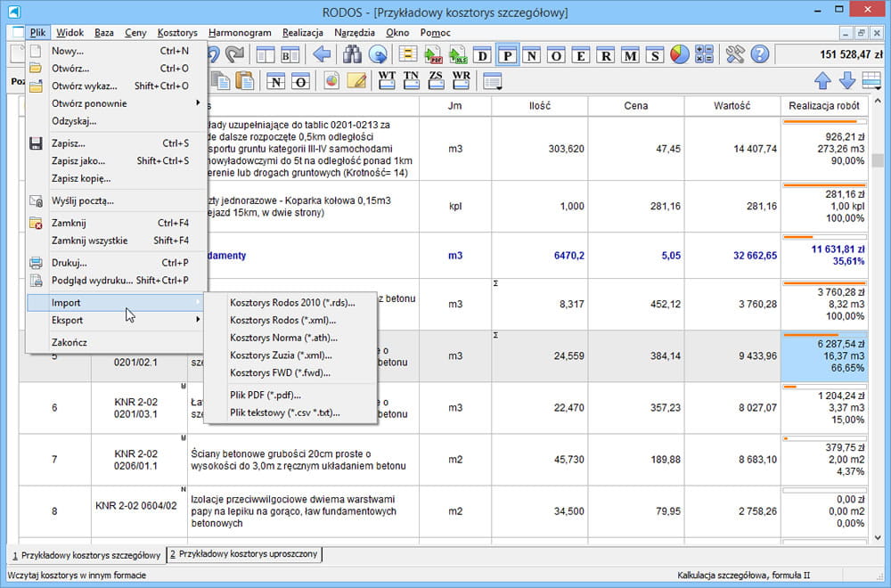Toggle the WT button in the second toolbar
This screenshot has height=588, width=891.
coord(387,81)
